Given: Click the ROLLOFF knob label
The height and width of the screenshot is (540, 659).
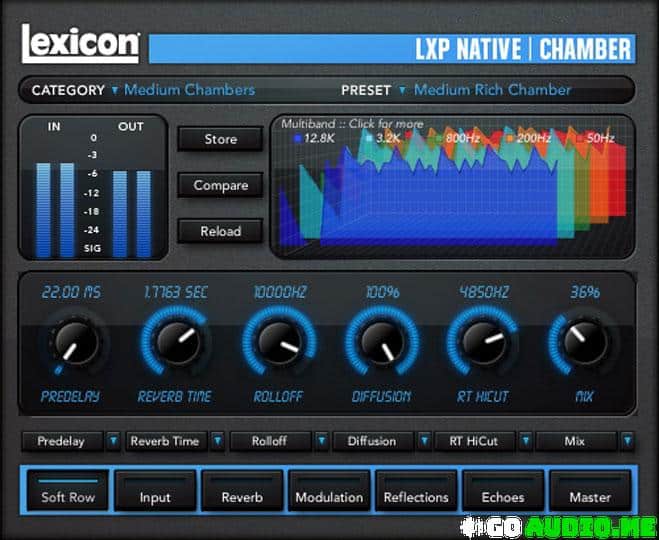Looking at the screenshot, I should click(x=278, y=396).
